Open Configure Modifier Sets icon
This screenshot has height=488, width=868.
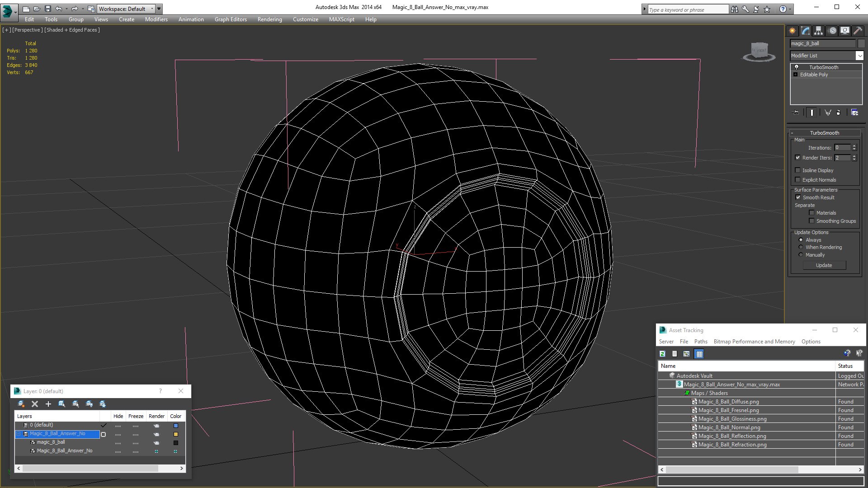click(854, 113)
